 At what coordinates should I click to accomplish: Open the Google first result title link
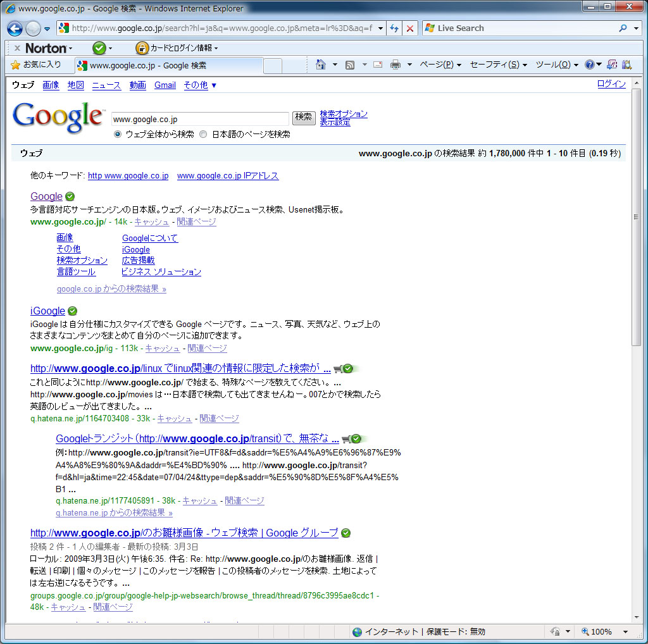[x=46, y=197]
